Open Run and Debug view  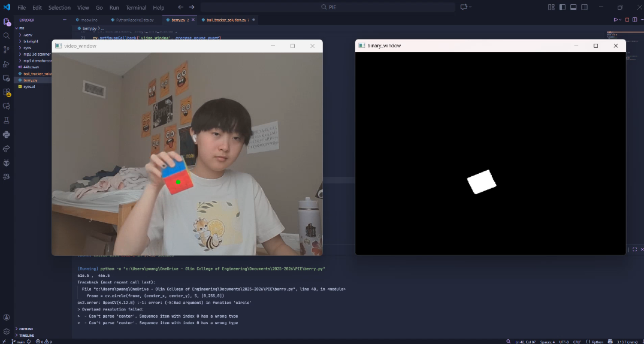7,64
